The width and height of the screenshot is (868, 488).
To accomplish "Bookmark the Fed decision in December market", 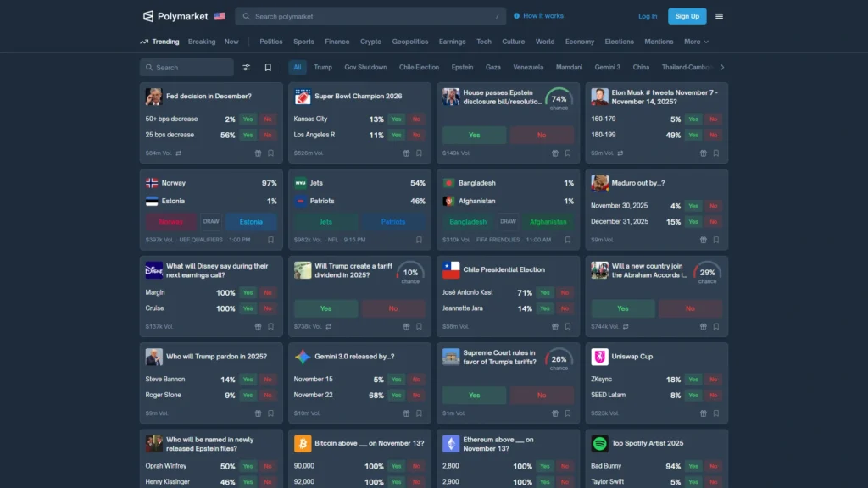I will [270, 153].
